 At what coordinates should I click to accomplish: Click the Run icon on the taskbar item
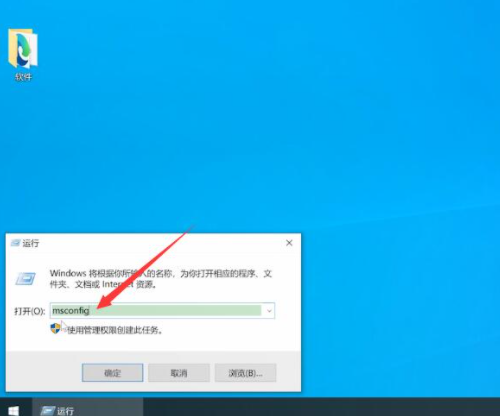[47, 411]
